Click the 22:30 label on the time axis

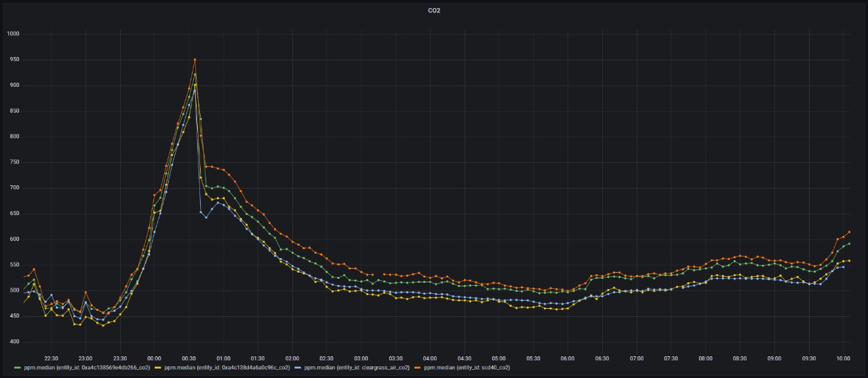[x=51, y=357]
